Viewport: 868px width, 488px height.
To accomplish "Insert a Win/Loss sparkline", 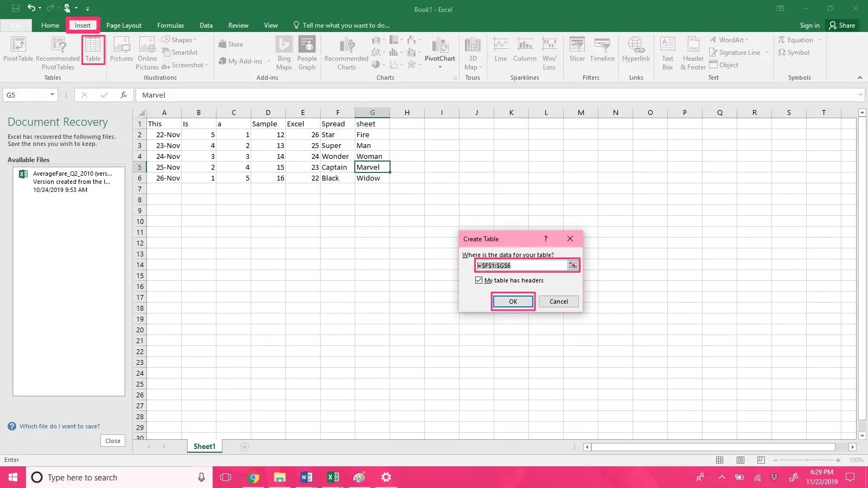I will [x=549, y=53].
